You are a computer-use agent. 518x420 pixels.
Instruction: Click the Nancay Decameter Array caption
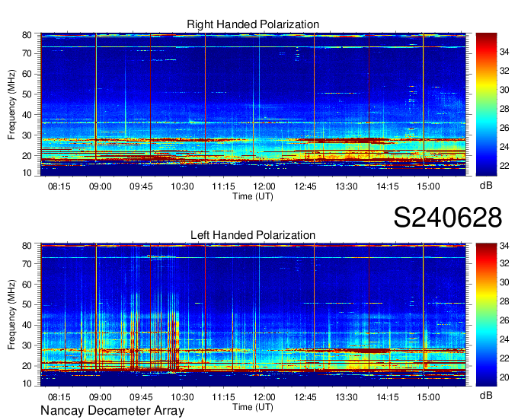coord(112,411)
